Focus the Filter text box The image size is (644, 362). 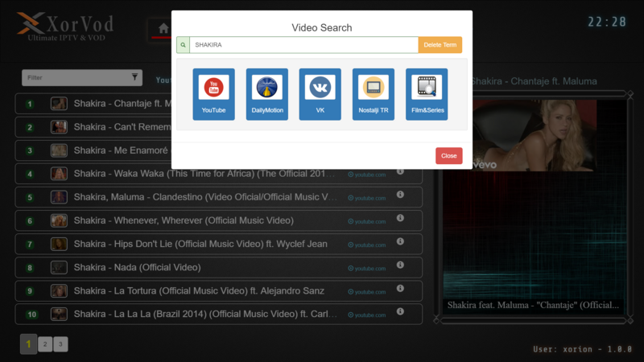(82, 77)
